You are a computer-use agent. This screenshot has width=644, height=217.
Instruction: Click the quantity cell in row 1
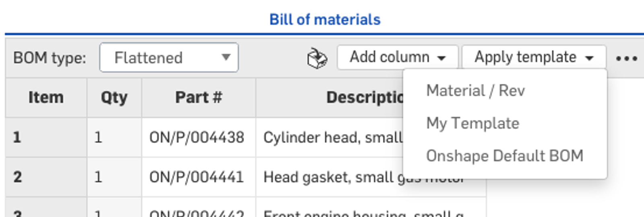[x=114, y=138]
